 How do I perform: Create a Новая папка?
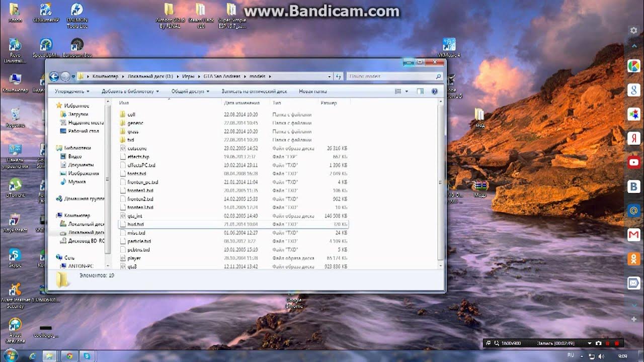[x=313, y=92]
